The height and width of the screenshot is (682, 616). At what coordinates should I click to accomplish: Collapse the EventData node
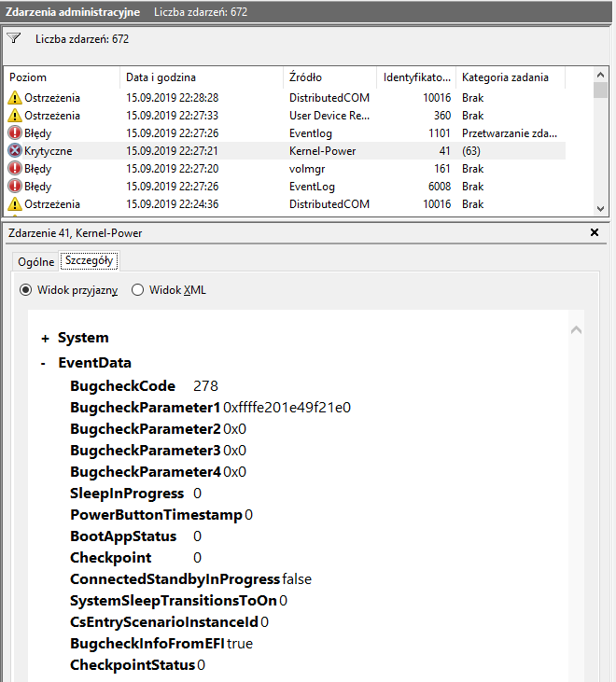43,364
